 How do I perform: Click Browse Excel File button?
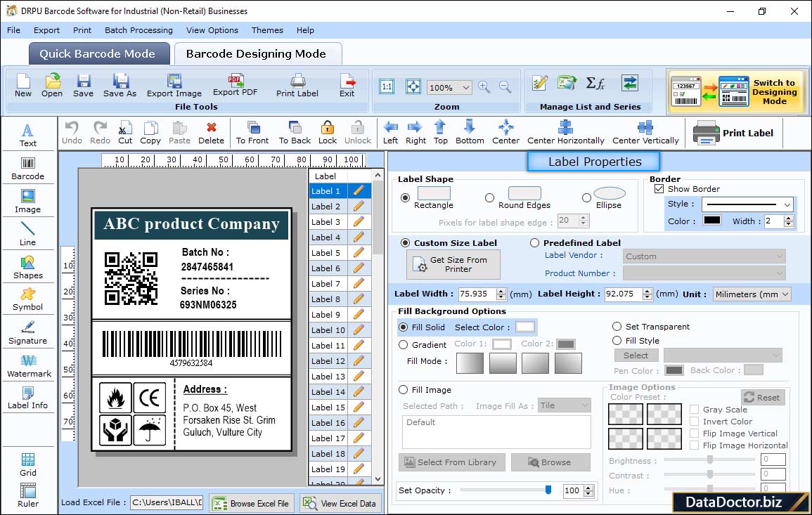[252, 503]
